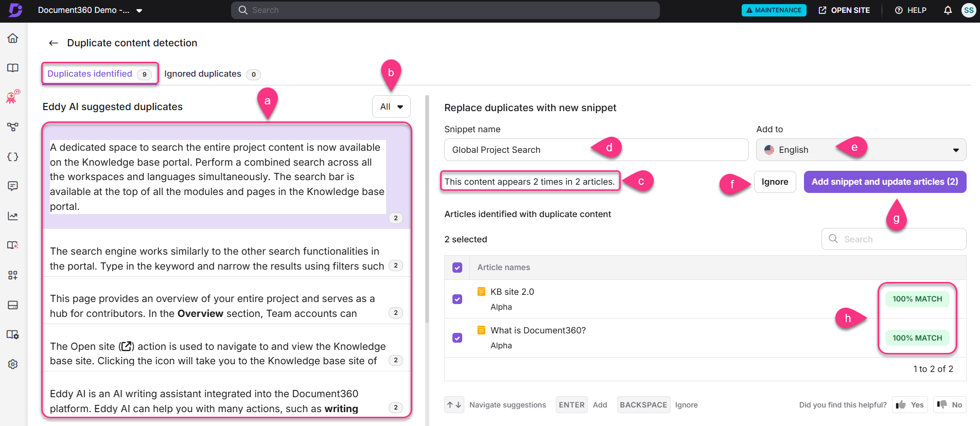Click the Article names column header
Viewport: 980px width, 426px height.
pos(503,268)
